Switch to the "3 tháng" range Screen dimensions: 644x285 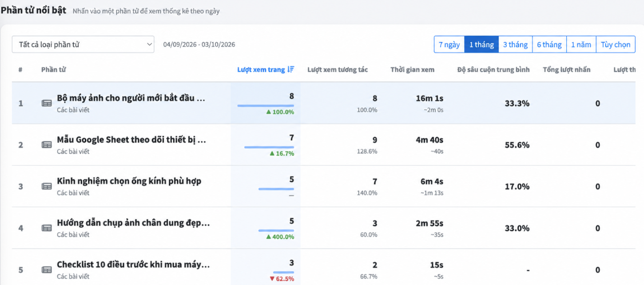[x=515, y=44]
